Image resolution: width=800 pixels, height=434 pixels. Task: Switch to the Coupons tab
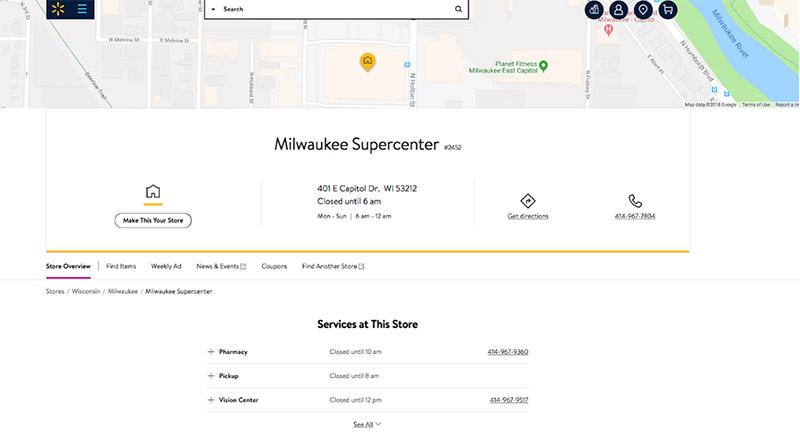point(274,266)
